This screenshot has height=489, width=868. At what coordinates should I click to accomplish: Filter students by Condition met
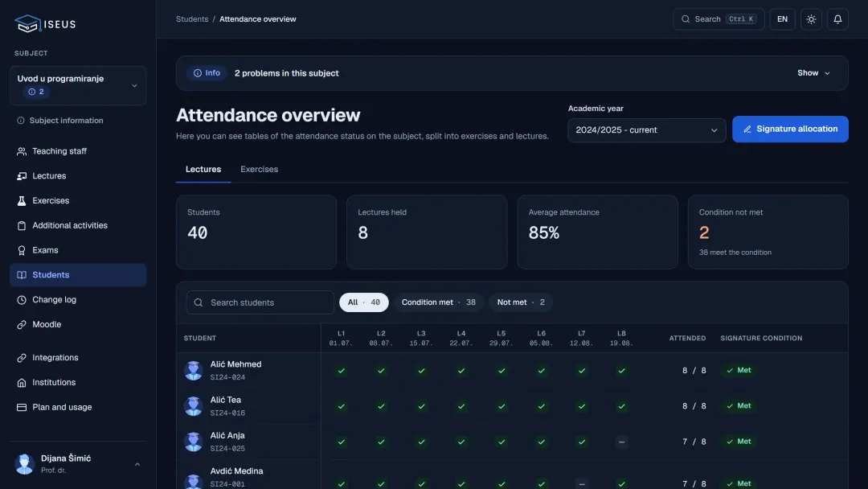point(439,302)
